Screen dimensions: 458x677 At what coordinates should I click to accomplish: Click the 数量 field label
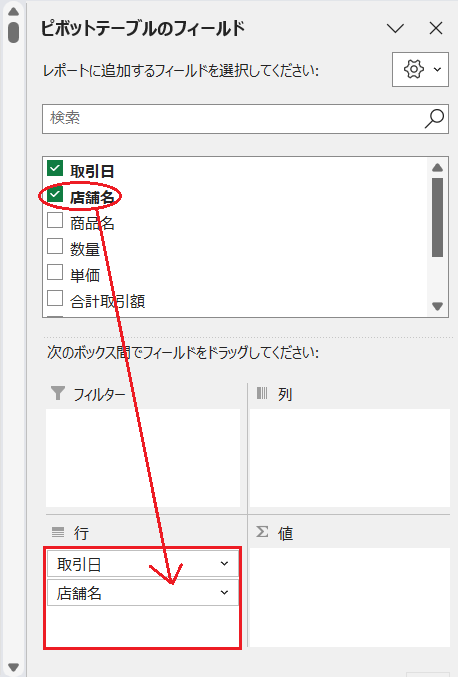[85, 249]
